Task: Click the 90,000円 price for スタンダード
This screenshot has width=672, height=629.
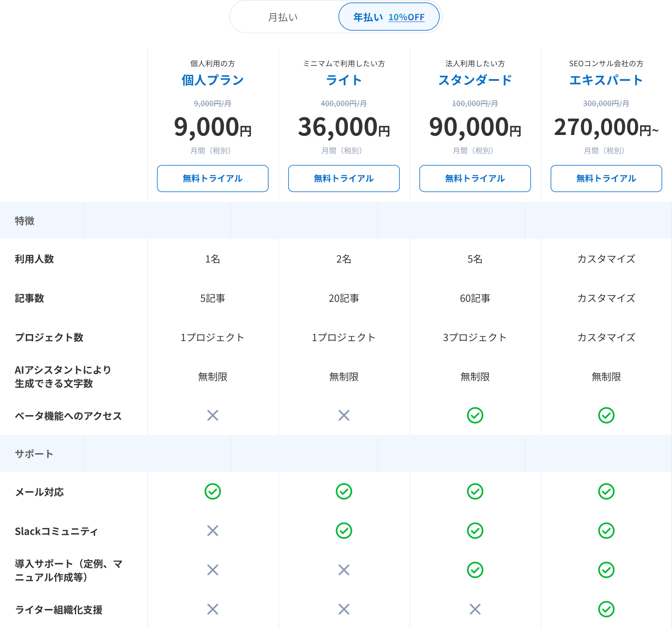Action: [x=475, y=127]
